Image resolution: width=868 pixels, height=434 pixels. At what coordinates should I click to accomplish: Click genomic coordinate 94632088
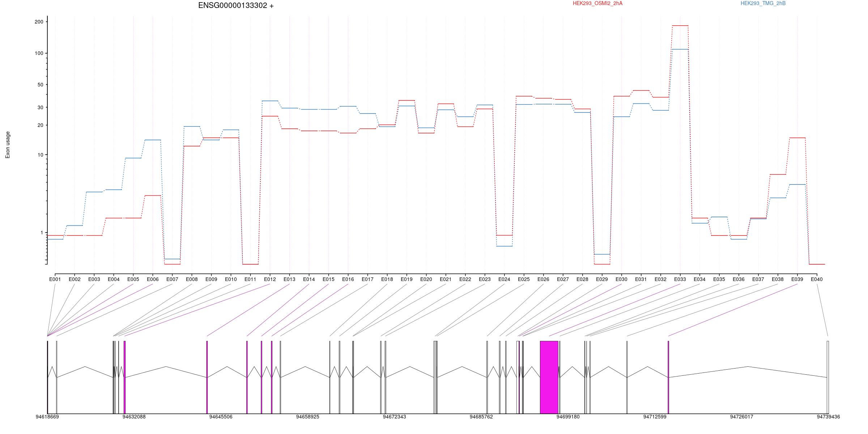click(134, 417)
